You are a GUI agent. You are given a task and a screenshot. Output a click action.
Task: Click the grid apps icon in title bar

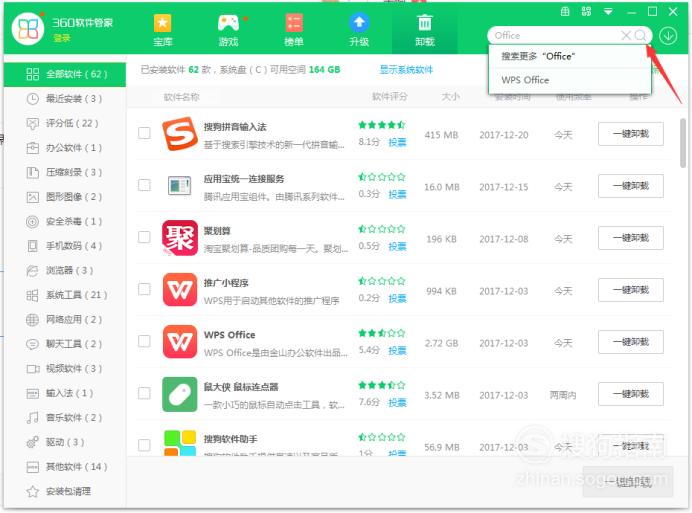point(587,11)
